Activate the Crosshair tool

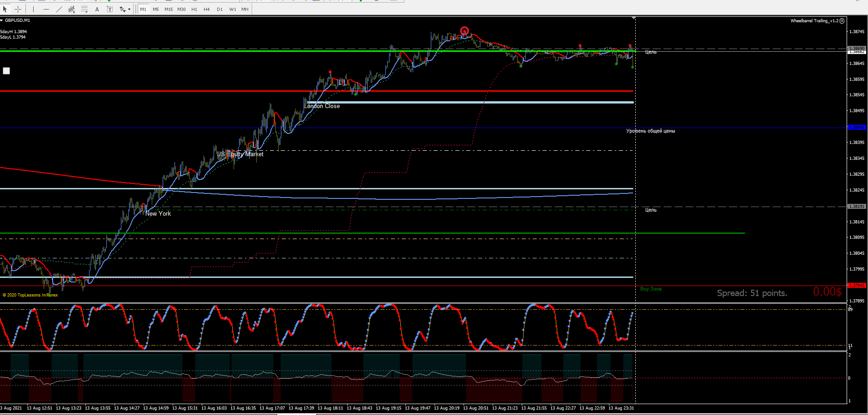click(18, 9)
